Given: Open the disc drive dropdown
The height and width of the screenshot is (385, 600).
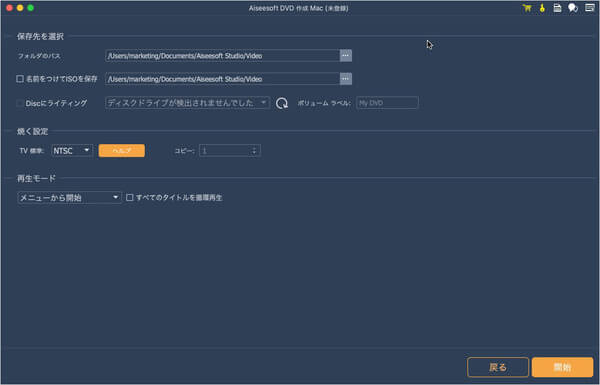Looking at the screenshot, I should [188, 103].
